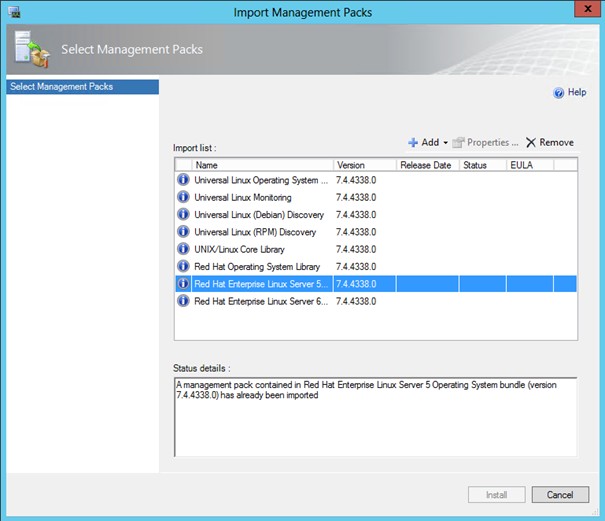Click info icon of Red Hat Enterprise Linux Server 6 row
The width and height of the screenshot is (605, 521).
(x=183, y=301)
